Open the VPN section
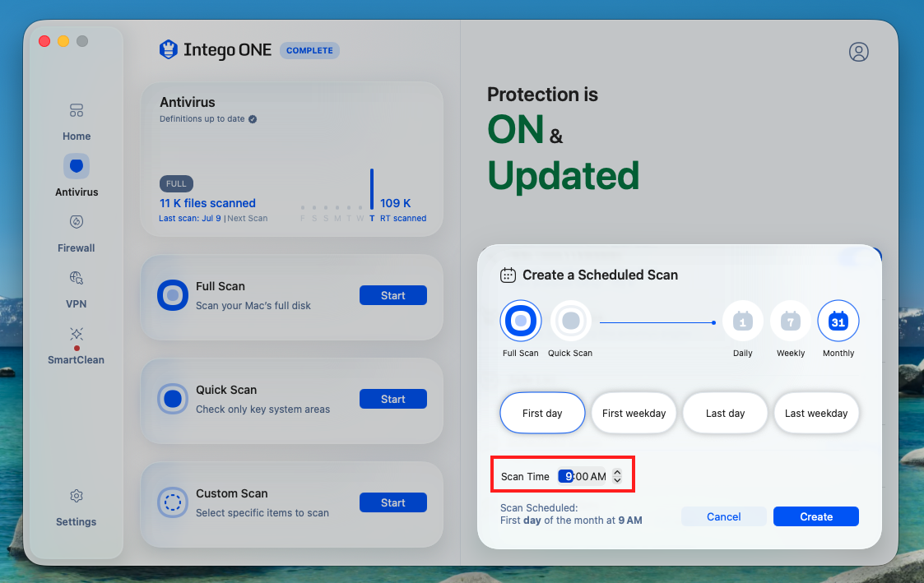 point(77,289)
